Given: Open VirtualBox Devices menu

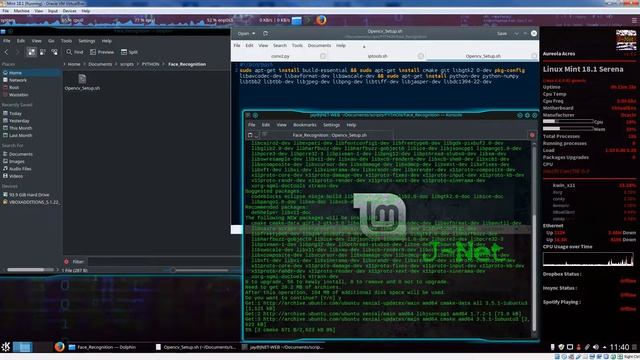Looking at the screenshot, I should (69, 11).
